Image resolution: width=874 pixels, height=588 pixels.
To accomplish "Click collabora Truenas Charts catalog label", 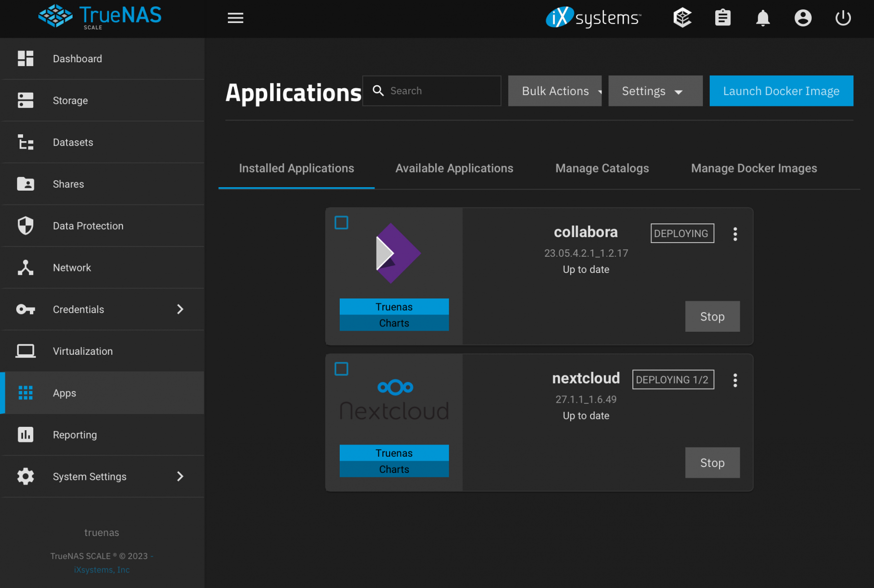I will pyautogui.click(x=394, y=315).
